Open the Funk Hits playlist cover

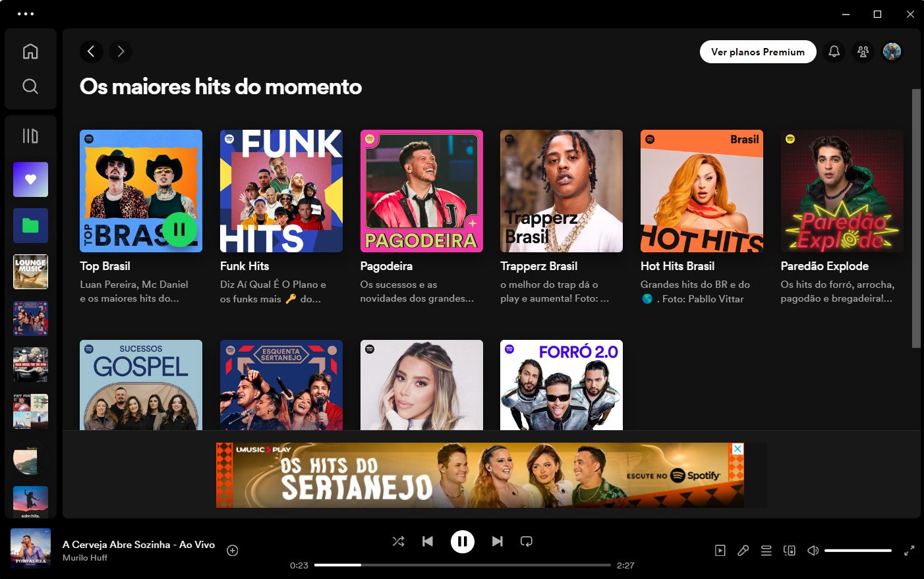[281, 191]
